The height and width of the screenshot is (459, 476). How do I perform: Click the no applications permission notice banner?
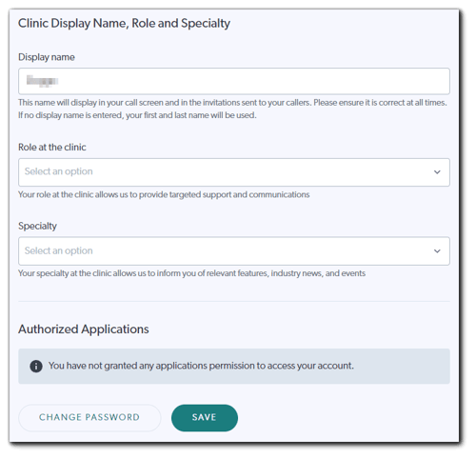coord(234,366)
